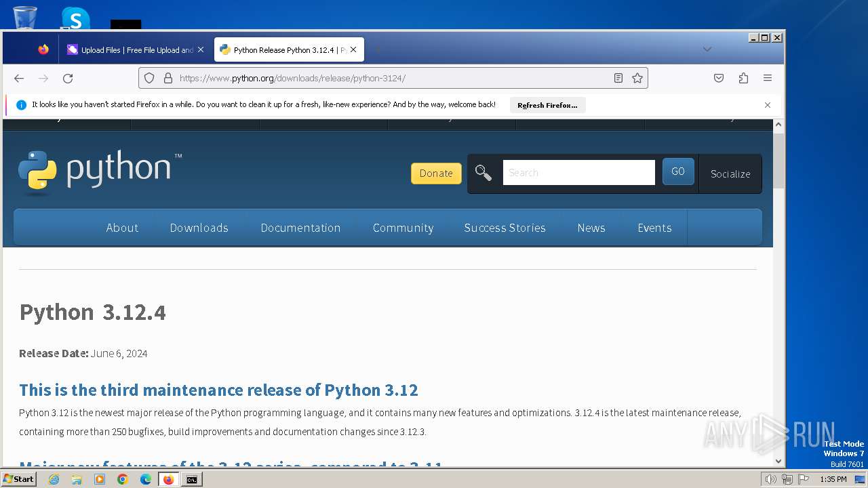The width and height of the screenshot is (868, 488).
Task: Click the taskbar clock showing 1:35 PM
Action: 833,479
